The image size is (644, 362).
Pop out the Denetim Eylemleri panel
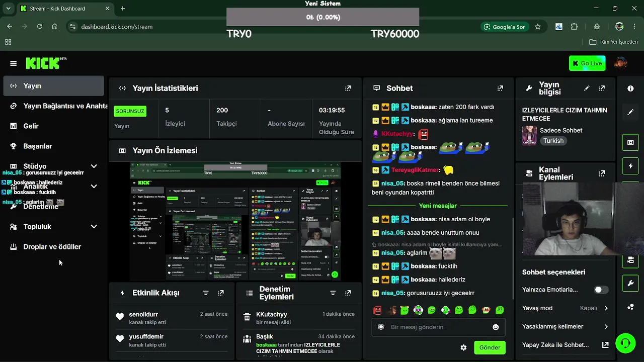point(348,293)
